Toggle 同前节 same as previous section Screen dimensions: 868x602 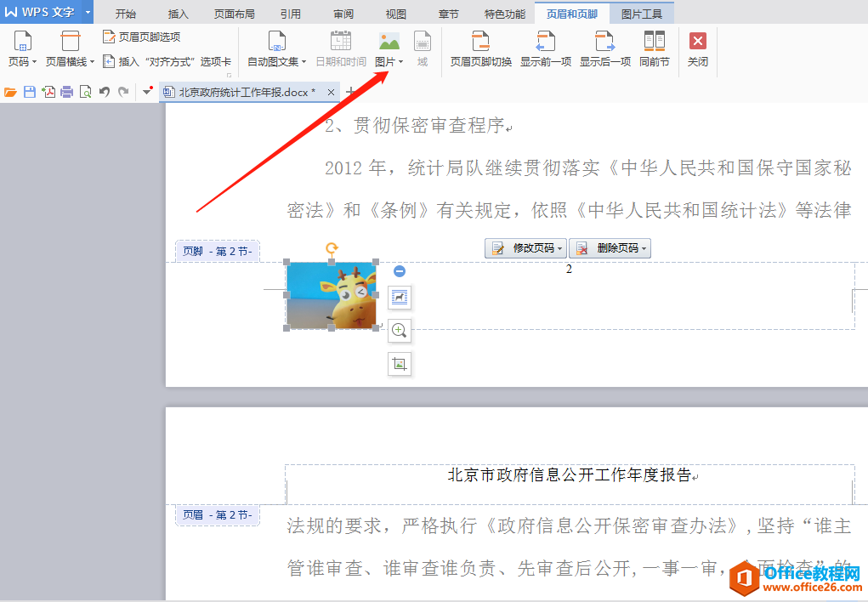[655, 48]
